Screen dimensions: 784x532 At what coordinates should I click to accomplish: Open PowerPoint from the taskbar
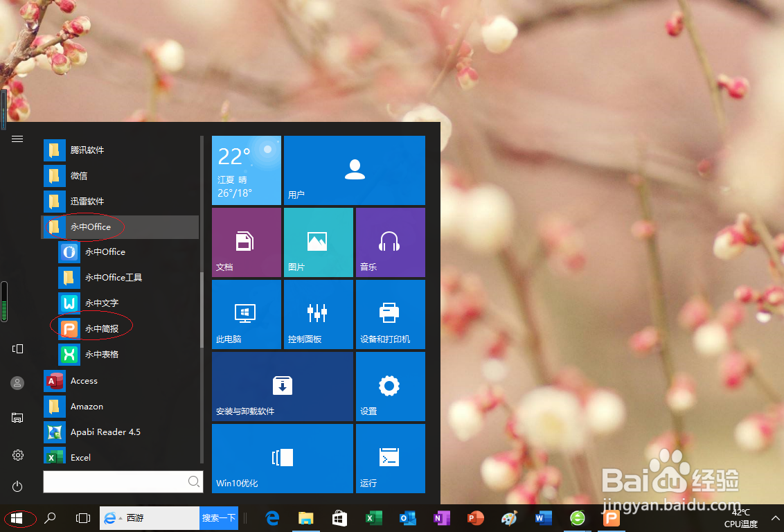[x=476, y=519]
